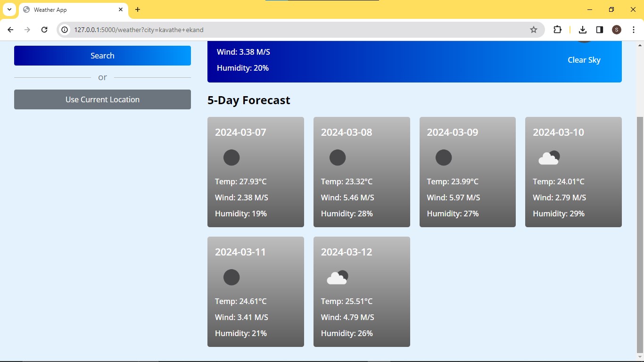The image size is (644, 362).
Task: Click the scrollbar up arrow
Action: (x=640, y=45)
